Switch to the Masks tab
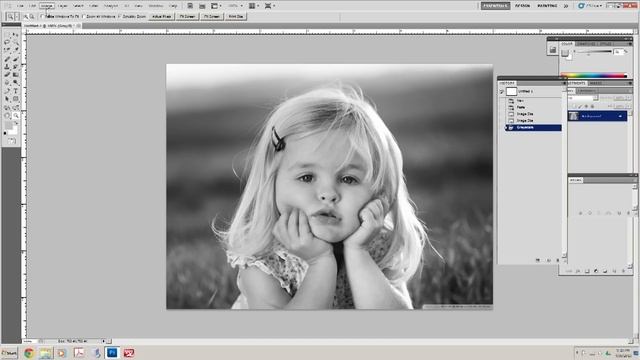The height and width of the screenshot is (360, 640). [x=596, y=83]
